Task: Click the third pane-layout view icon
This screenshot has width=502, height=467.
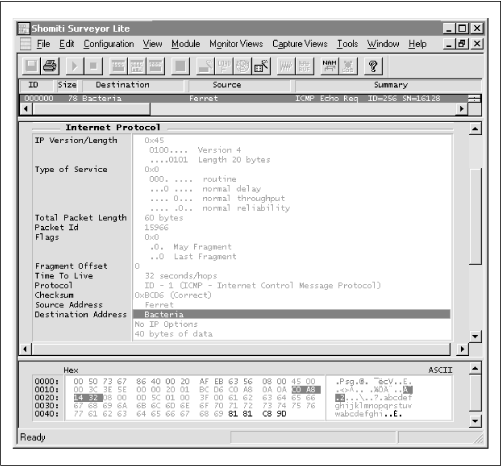Action: 155,66
